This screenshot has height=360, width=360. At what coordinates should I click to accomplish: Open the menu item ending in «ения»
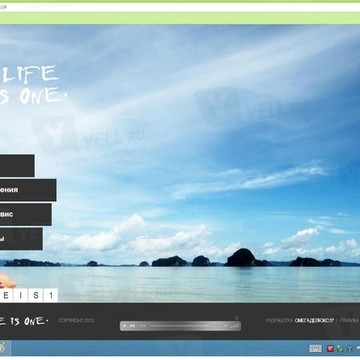point(28,190)
